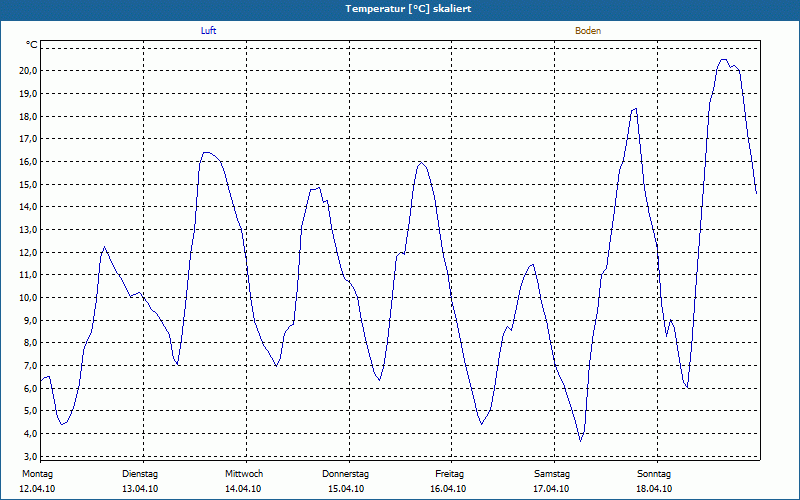Click the Samstag day label
This screenshot has height=500, width=800.
coord(552,474)
